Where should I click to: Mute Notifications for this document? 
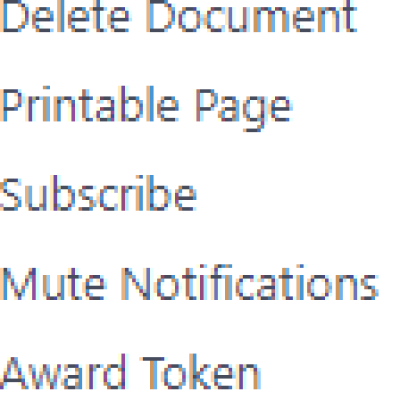pos(189,283)
